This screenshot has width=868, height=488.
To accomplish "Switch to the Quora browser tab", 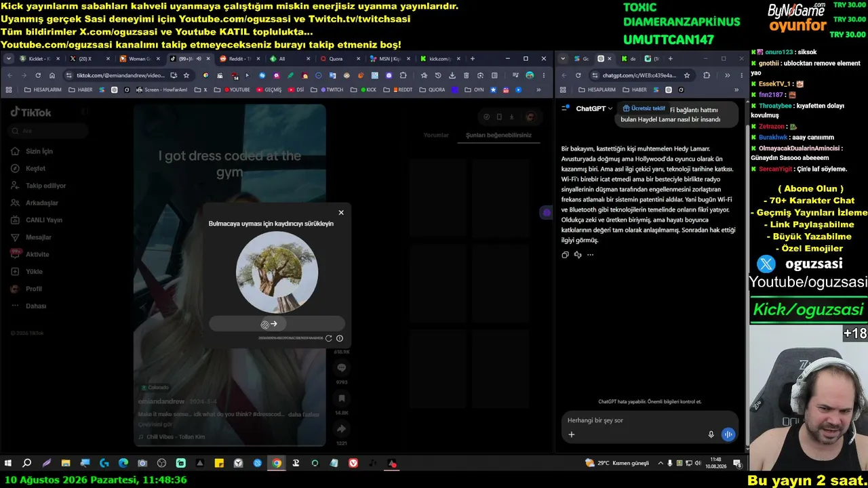I will pos(340,59).
